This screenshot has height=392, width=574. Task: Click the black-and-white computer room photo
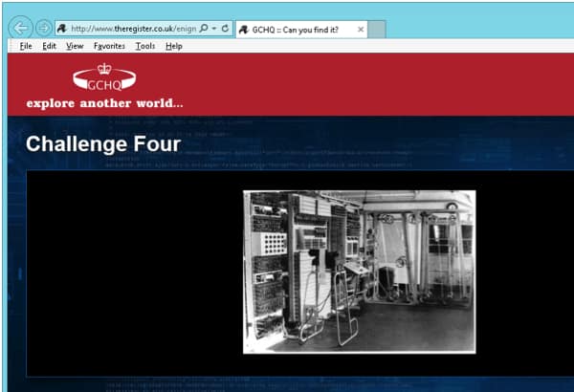click(359, 271)
